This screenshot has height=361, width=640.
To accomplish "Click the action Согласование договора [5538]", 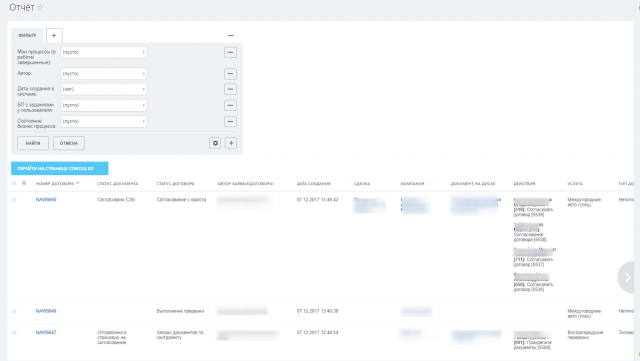I will tap(530, 237).
